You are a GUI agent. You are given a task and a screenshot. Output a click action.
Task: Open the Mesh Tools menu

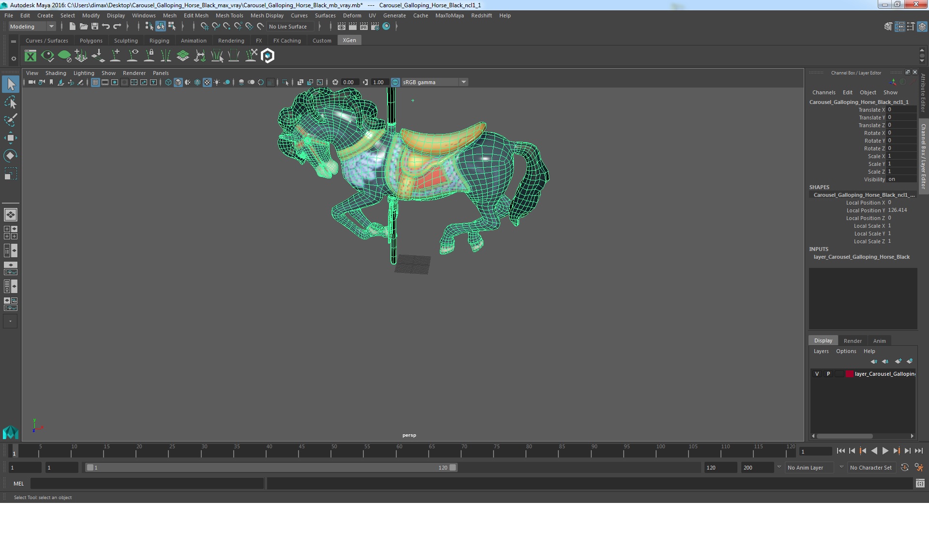(x=229, y=15)
